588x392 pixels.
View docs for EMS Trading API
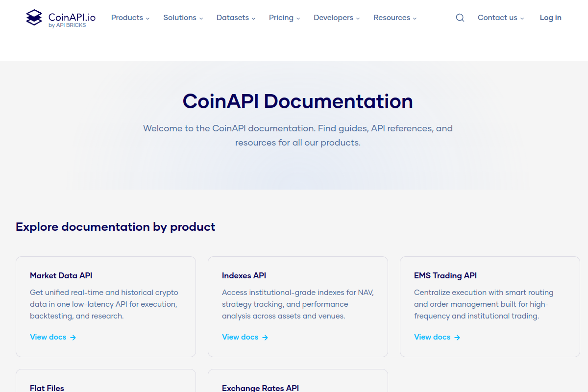click(437, 337)
